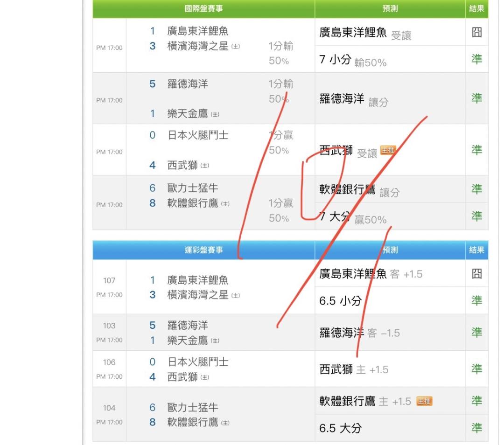Click match number 103 in the 運彩盤 table
Viewport: 504px width, 445px height.
109,326
